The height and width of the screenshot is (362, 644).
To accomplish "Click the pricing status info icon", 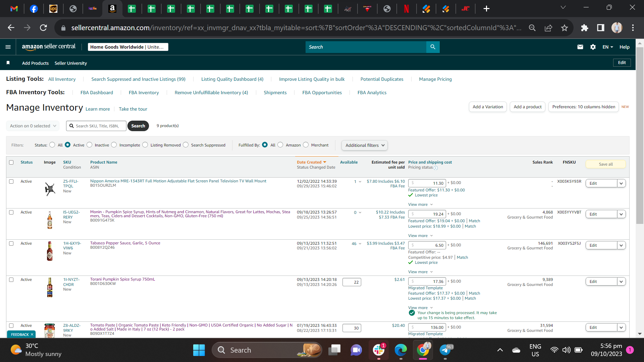I will tap(436, 168).
